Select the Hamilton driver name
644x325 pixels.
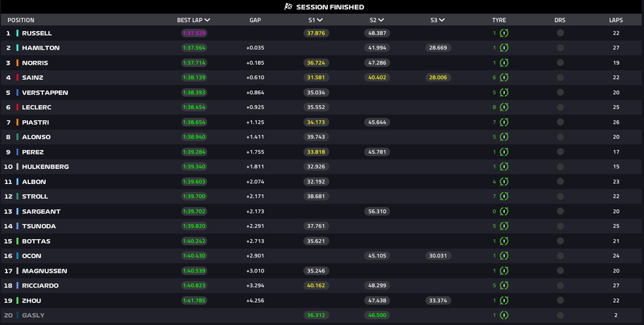click(x=41, y=48)
